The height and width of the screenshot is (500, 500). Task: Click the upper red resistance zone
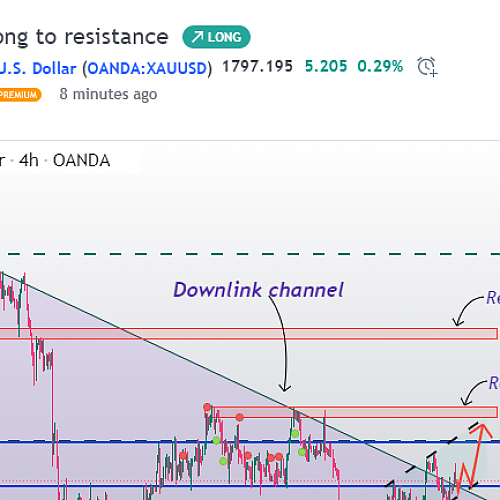pos(248,334)
